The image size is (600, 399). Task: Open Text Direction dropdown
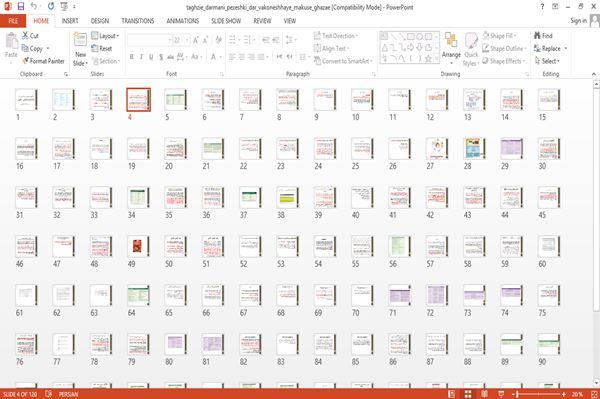click(336, 36)
